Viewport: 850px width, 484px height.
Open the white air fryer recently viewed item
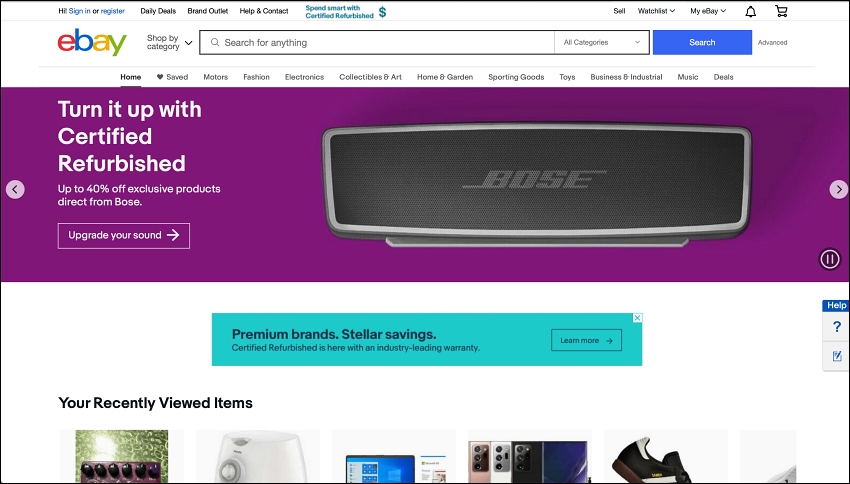pyautogui.click(x=258, y=456)
